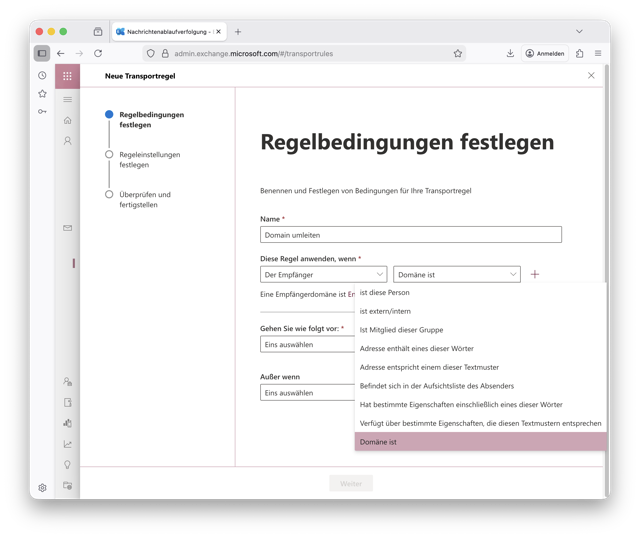Click the Anmelden sign-in button
Image resolution: width=640 pixels, height=538 pixels.
[x=544, y=54]
